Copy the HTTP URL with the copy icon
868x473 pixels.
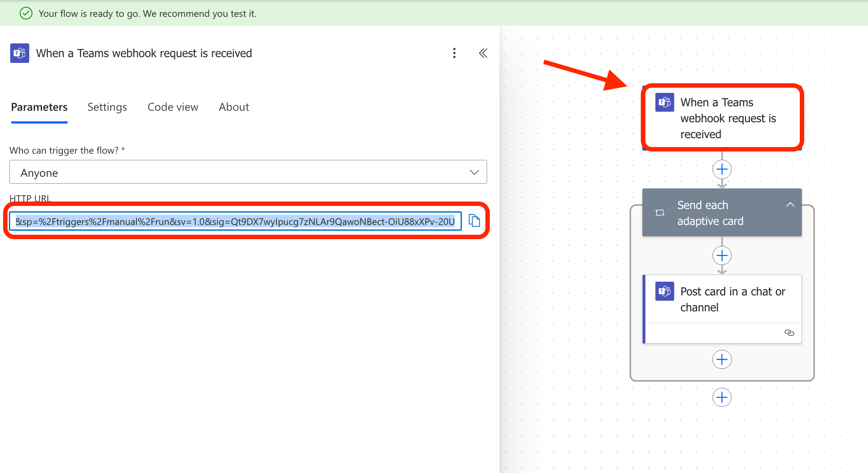tap(474, 221)
